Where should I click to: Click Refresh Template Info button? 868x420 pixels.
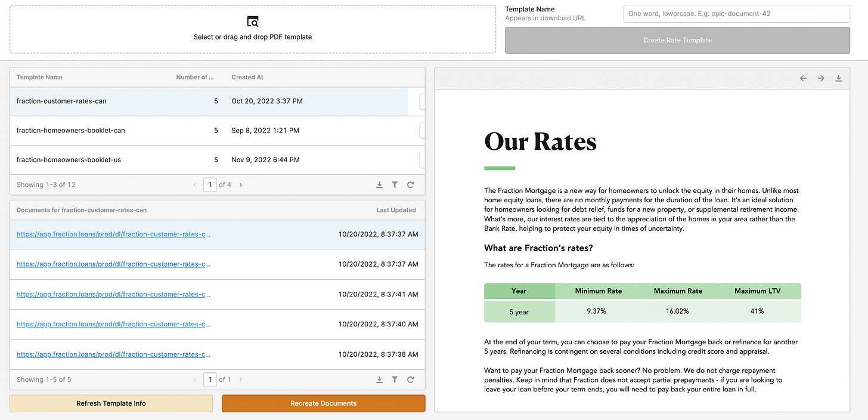click(111, 403)
